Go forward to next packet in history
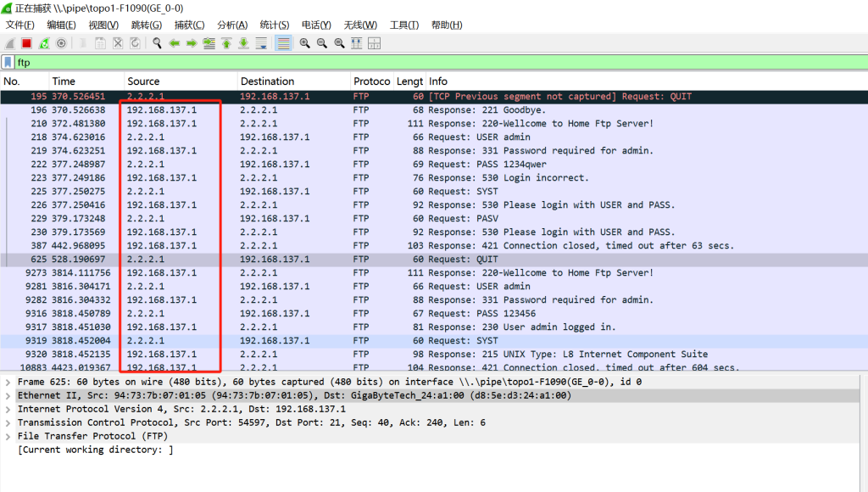This screenshot has height=492, width=868. coord(192,43)
